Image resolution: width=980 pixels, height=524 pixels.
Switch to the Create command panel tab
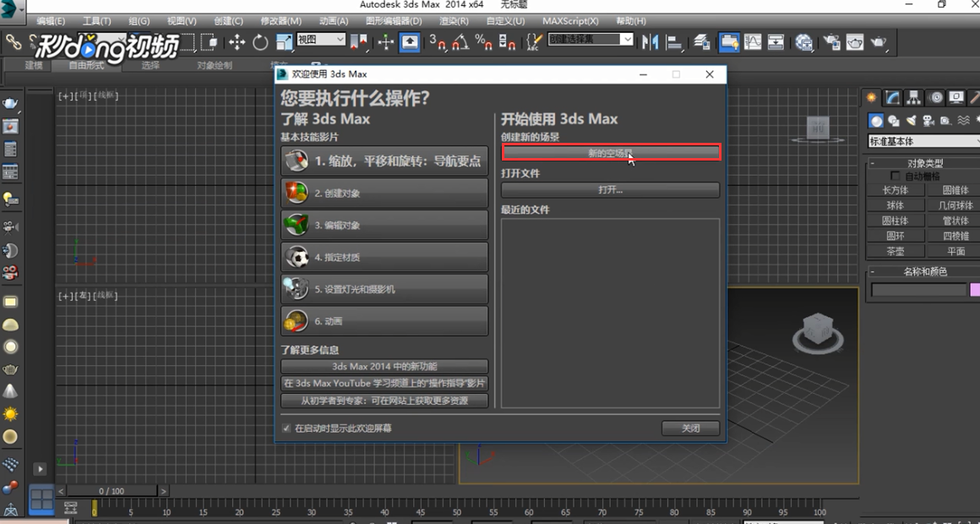point(871,97)
